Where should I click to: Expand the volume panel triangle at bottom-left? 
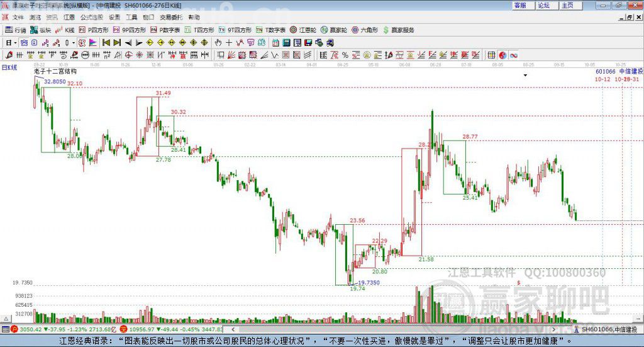click(x=6, y=319)
